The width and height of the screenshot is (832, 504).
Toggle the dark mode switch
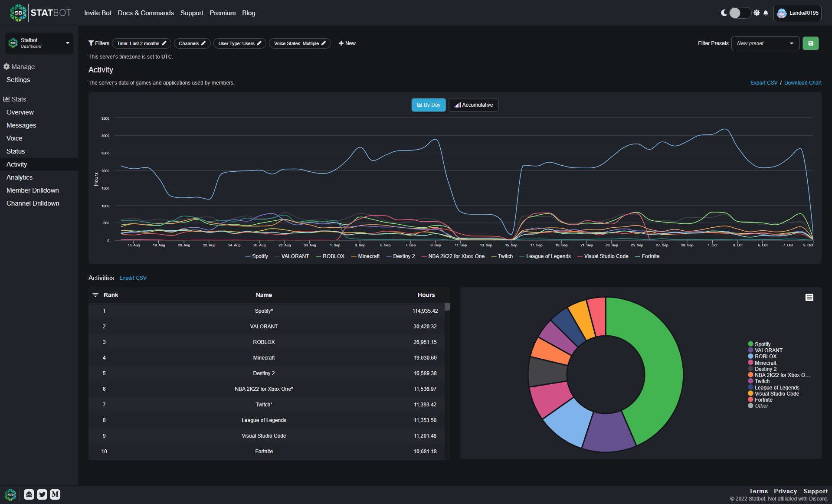pyautogui.click(x=740, y=13)
